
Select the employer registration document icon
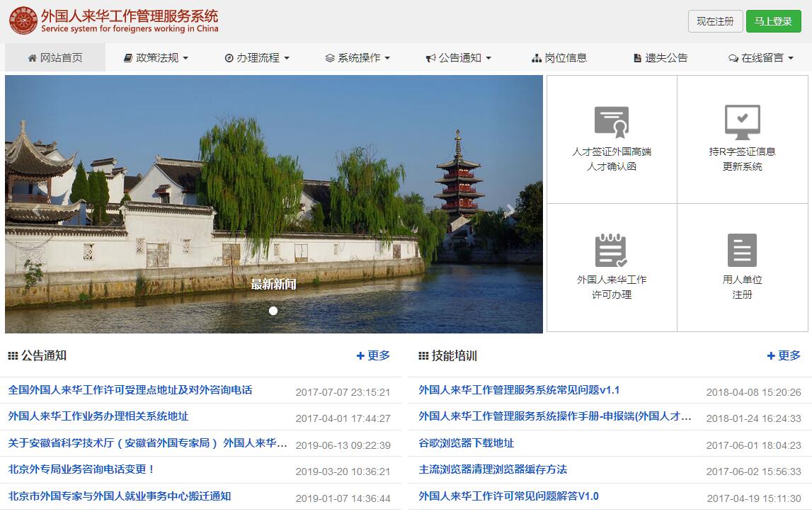click(742, 251)
